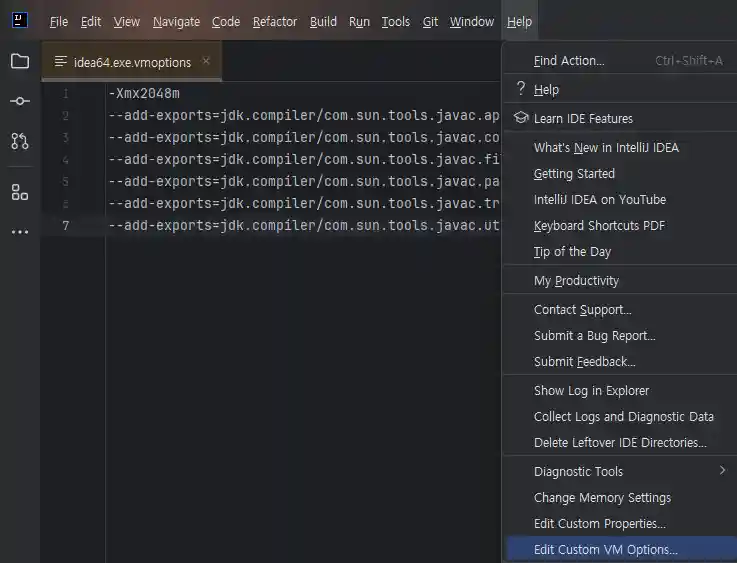This screenshot has width=737, height=563.
Task: Open the Diagnostic Tools submenu entry
Action: (620, 471)
